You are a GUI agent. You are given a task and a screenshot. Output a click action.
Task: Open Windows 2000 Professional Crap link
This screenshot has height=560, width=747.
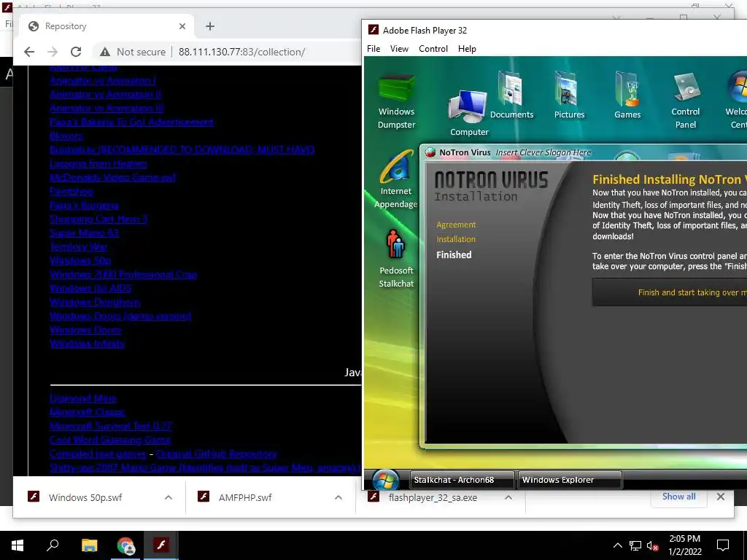(123, 274)
